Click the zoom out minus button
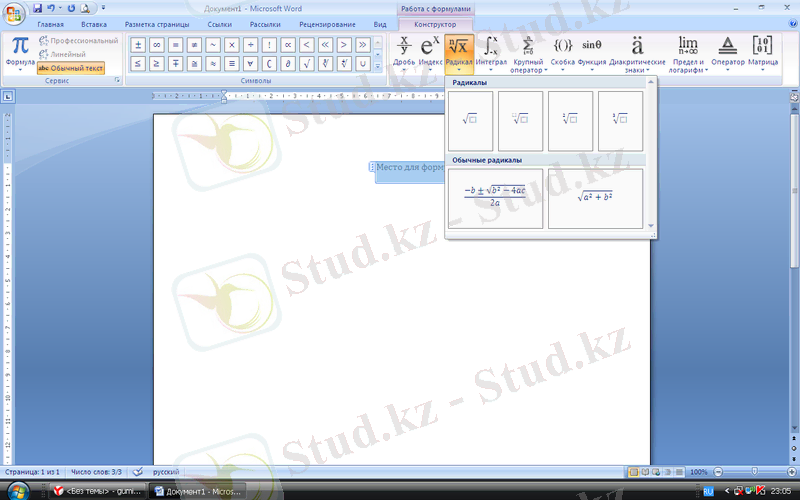800x500 pixels. pos(718,472)
